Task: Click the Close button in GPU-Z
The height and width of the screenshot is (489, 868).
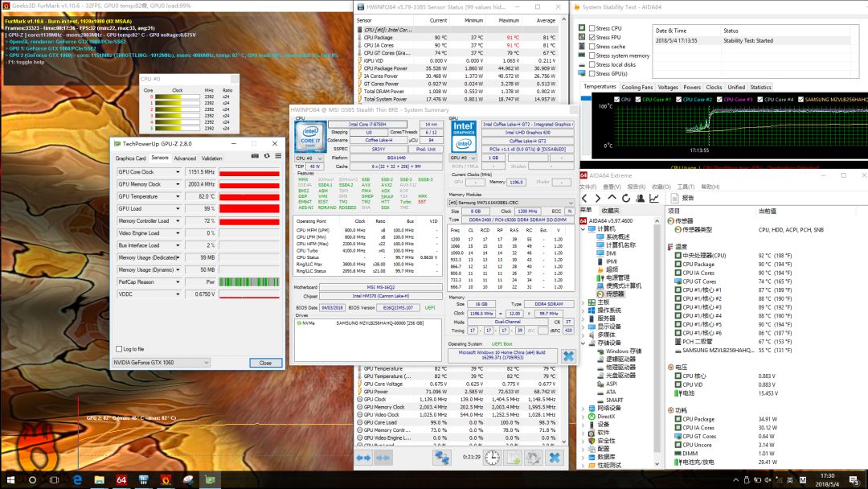Action: [x=265, y=363]
